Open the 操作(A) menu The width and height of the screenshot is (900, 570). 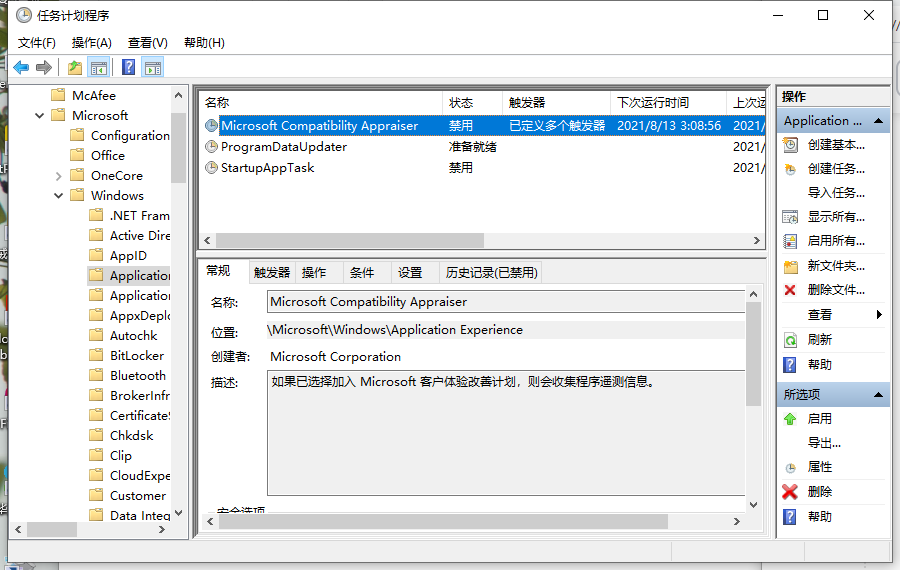(x=91, y=42)
